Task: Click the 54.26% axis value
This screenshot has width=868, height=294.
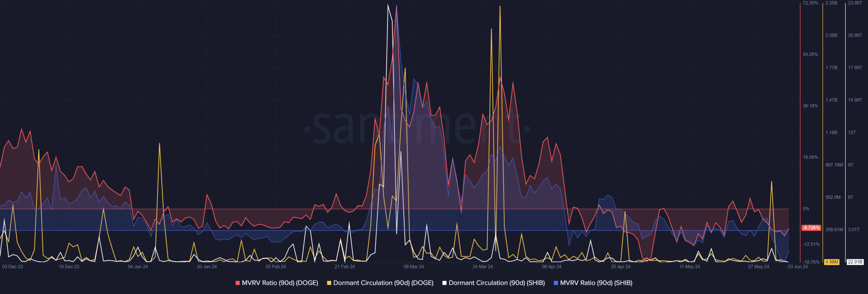Action: 810,54
